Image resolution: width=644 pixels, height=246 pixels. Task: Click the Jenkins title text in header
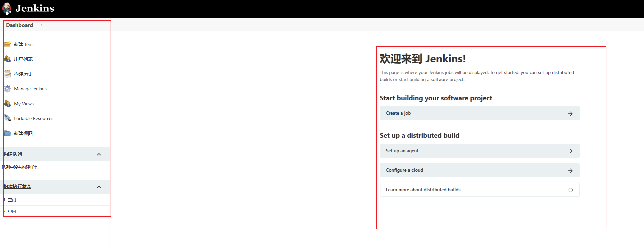pos(35,8)
